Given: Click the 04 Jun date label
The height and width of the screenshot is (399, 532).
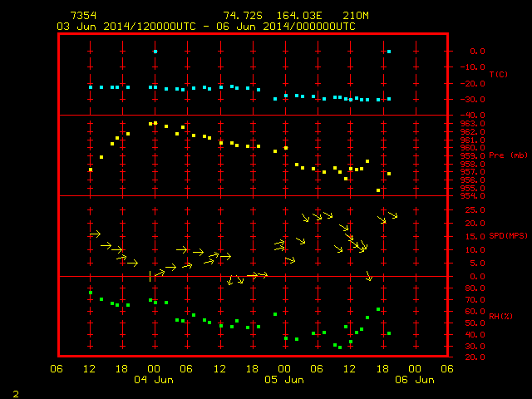Looking at the screenshot, I should [154, 380].
